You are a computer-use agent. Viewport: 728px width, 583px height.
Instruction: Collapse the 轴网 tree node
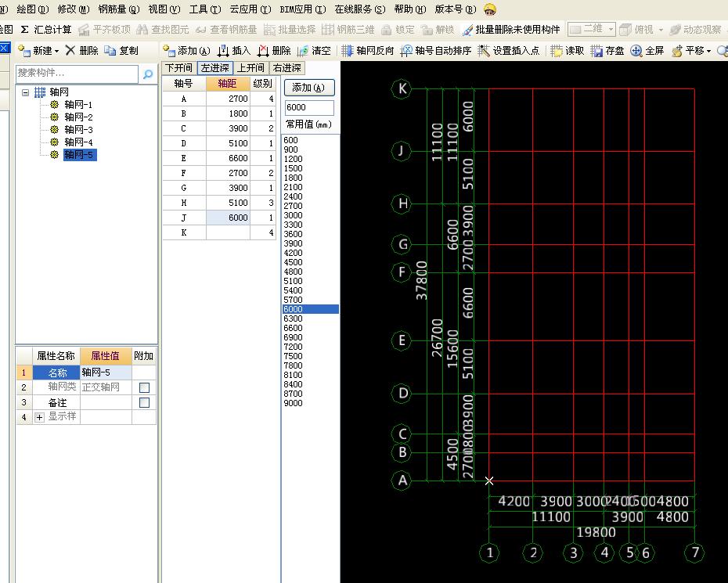(26, 92)
